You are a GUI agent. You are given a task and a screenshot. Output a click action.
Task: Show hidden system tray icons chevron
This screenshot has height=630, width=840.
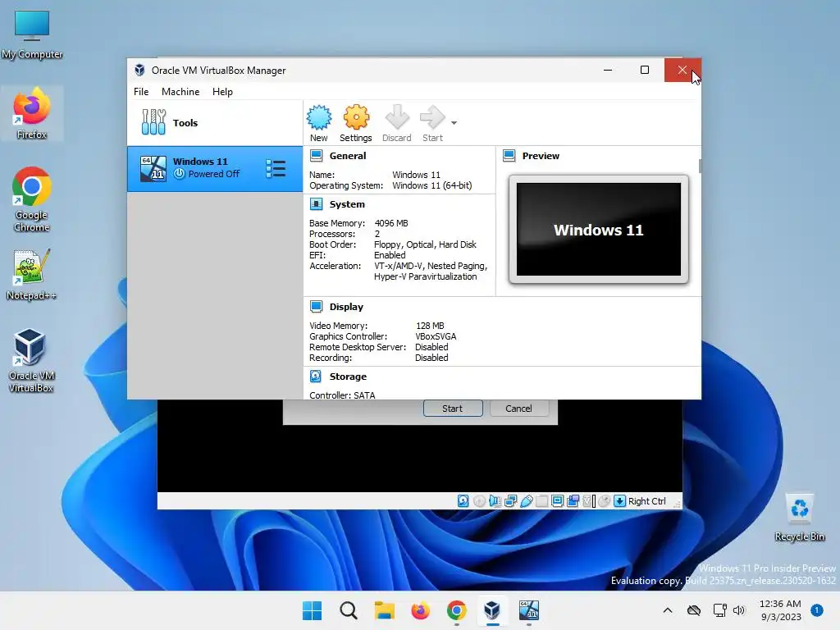[668, 610]
